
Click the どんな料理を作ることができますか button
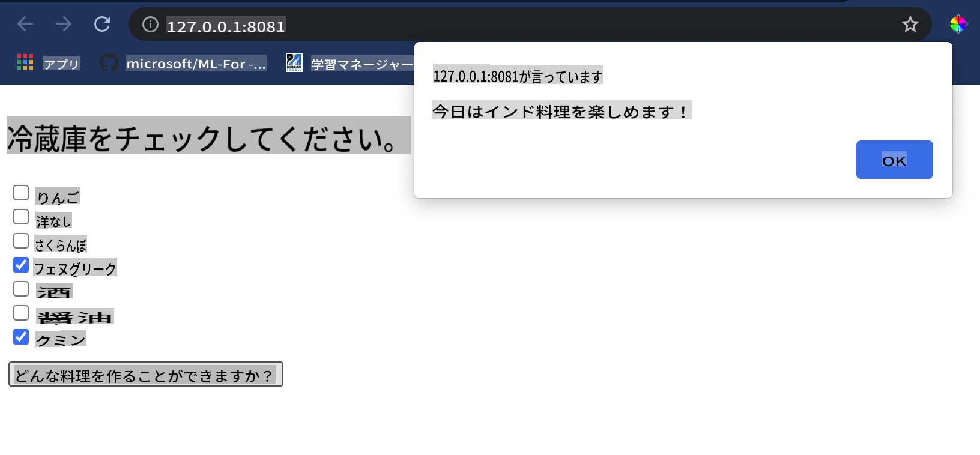tap(146, 374)
